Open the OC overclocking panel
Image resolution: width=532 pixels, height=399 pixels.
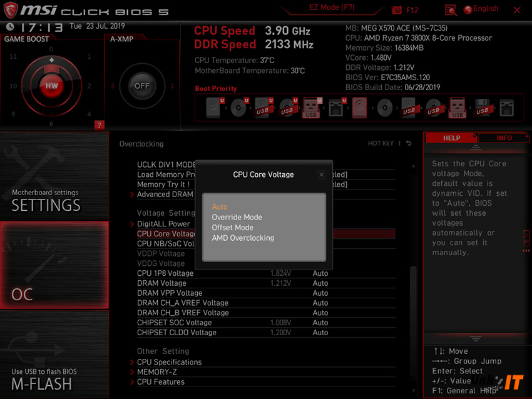(x=54, y=265)
